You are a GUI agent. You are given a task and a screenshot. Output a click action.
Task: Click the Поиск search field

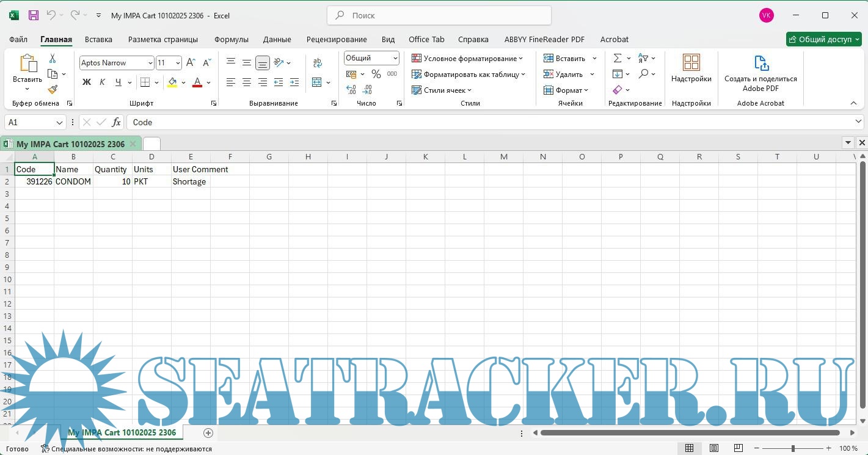click(x=439, y=15)
